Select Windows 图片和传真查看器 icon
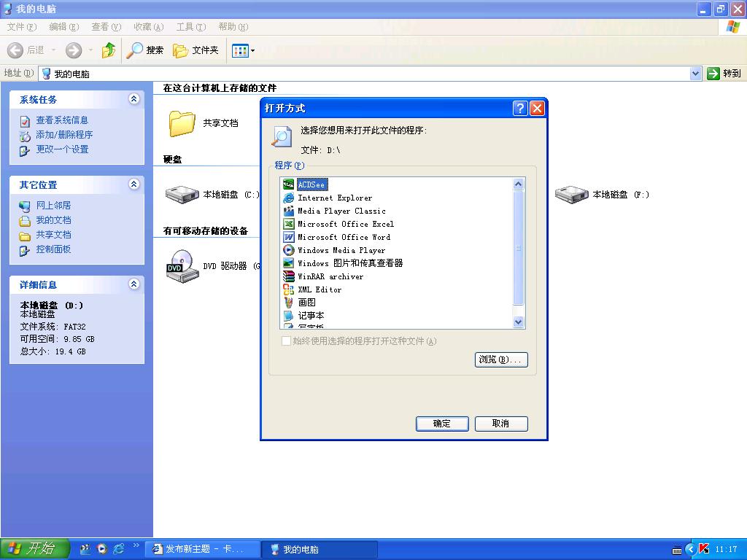The height and width of the screenshot is (560, 747). tap(288, 262)
